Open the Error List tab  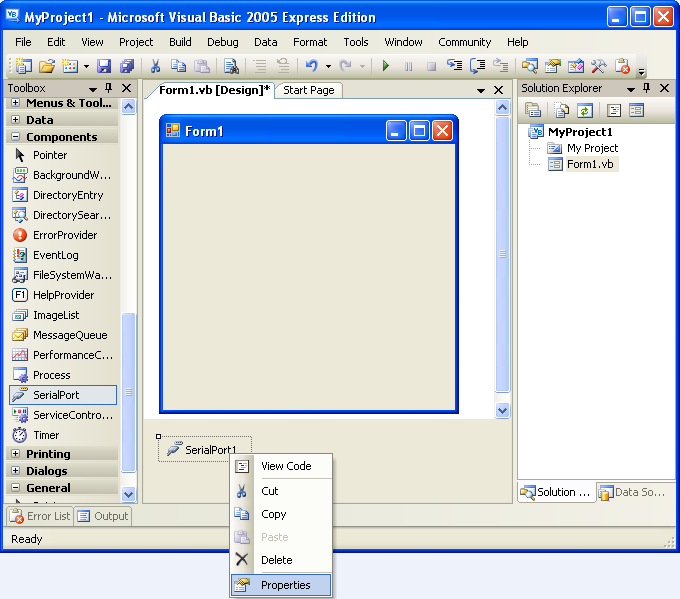click(x=40, y=516)
